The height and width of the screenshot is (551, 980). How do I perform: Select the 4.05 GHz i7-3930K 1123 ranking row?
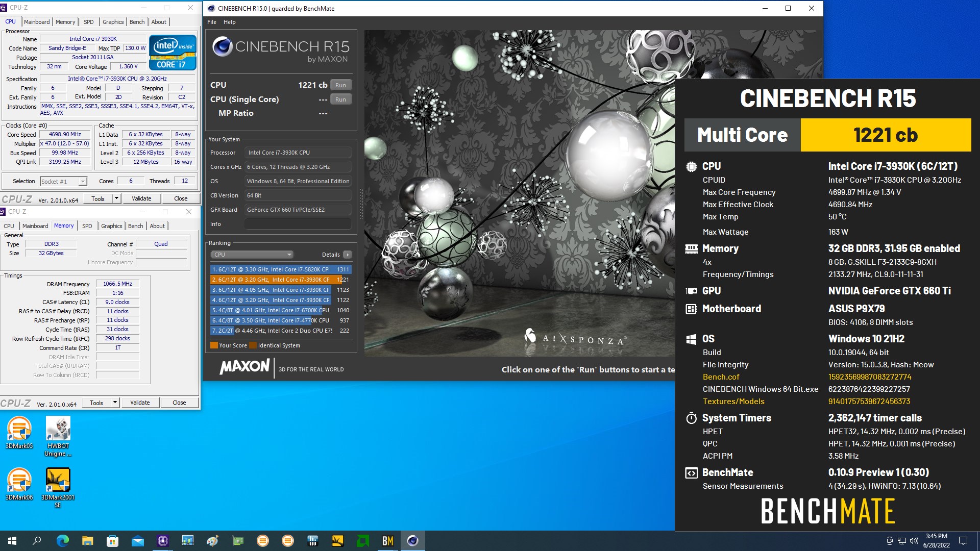point(280,290)
